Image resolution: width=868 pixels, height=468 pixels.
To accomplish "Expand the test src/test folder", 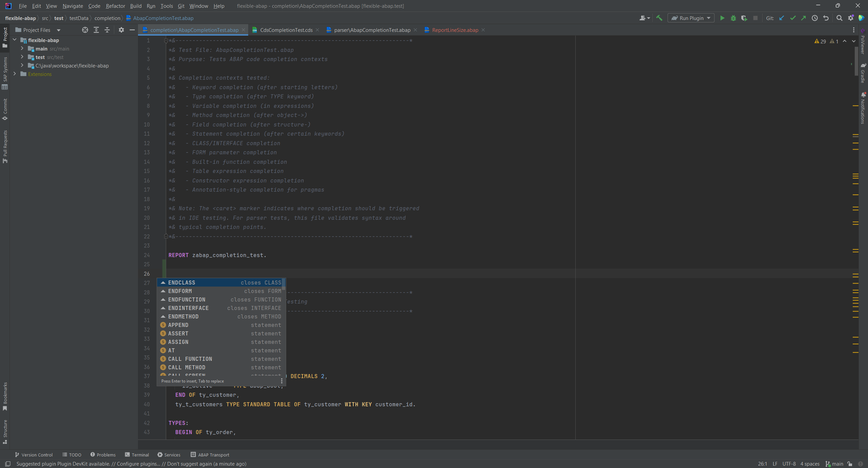I will point(22,57).
